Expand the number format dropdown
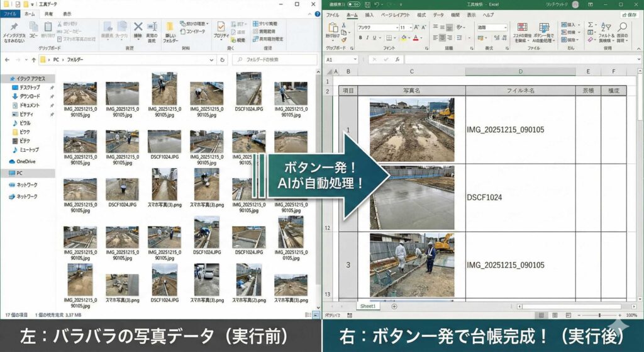644x352 pixels. click(x=504, y=28)
